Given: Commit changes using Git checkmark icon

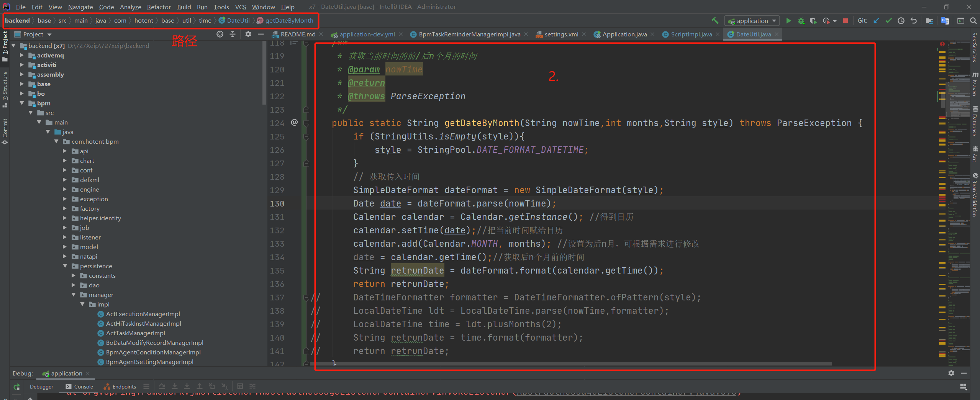Looking at the screenshot, I should tap(888, 21).
